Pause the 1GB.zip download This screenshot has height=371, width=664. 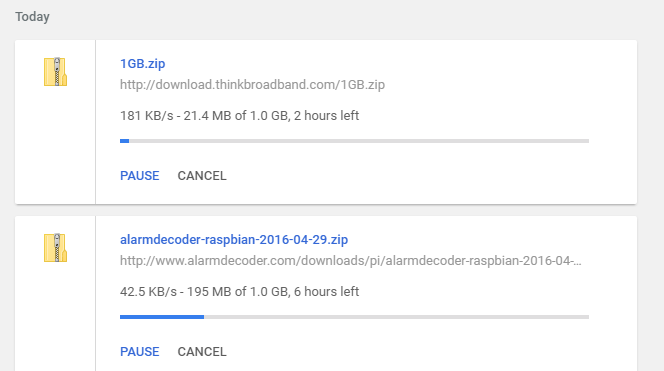pos(140,176)
